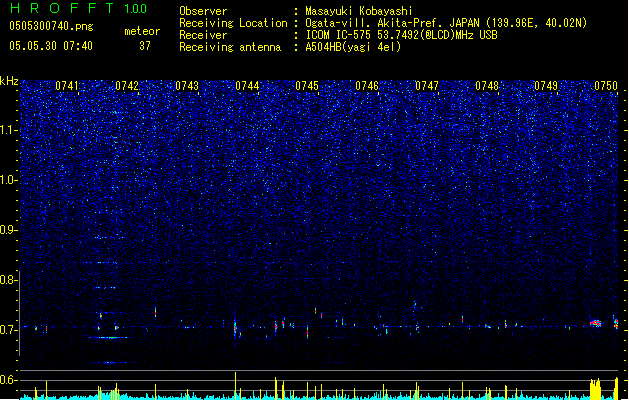The width and height of the screenshot is (629, 400).
Task: Click the 1.1 frequency axis label
Action: pyautogui.click(x=8, y=130)
